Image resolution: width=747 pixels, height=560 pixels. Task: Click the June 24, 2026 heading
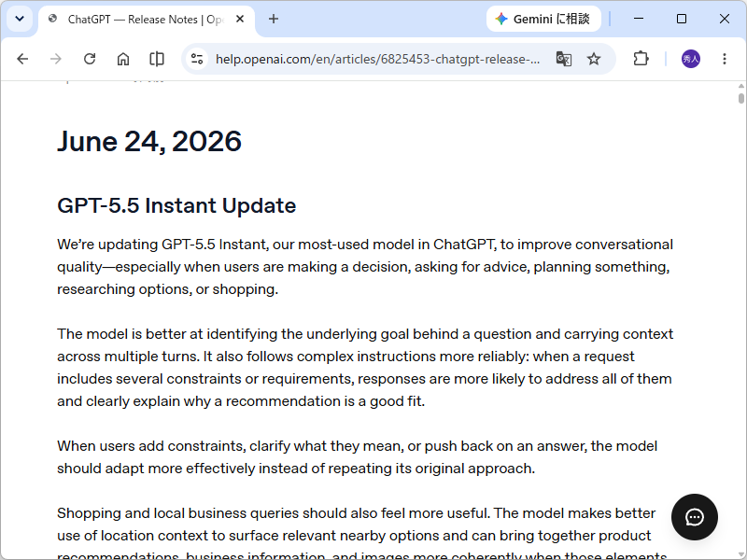click(x=149, y=142)
